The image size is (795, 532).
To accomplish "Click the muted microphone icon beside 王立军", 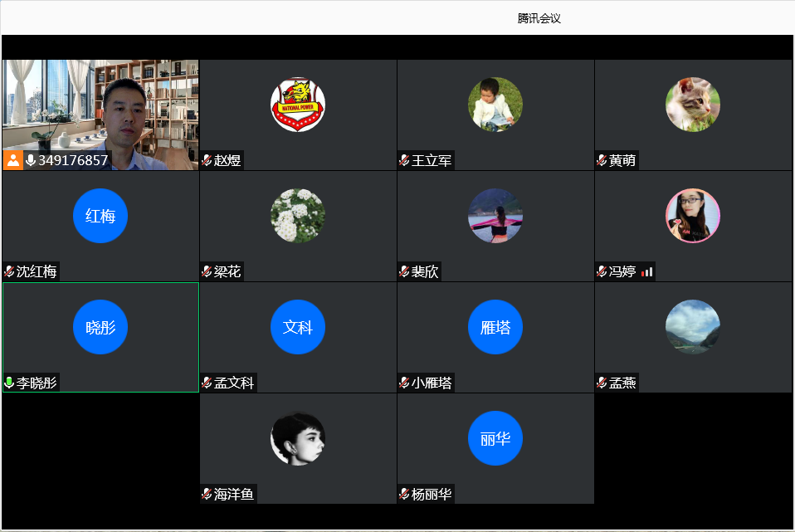I will [x=404, y=160].
